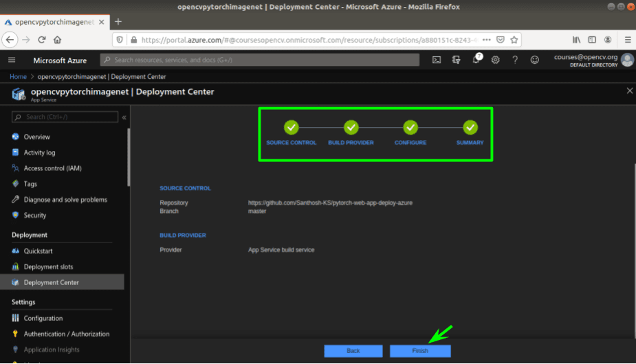Open notifications bell icon
This screenshot has height=364, width=636.
coord(476,60)
